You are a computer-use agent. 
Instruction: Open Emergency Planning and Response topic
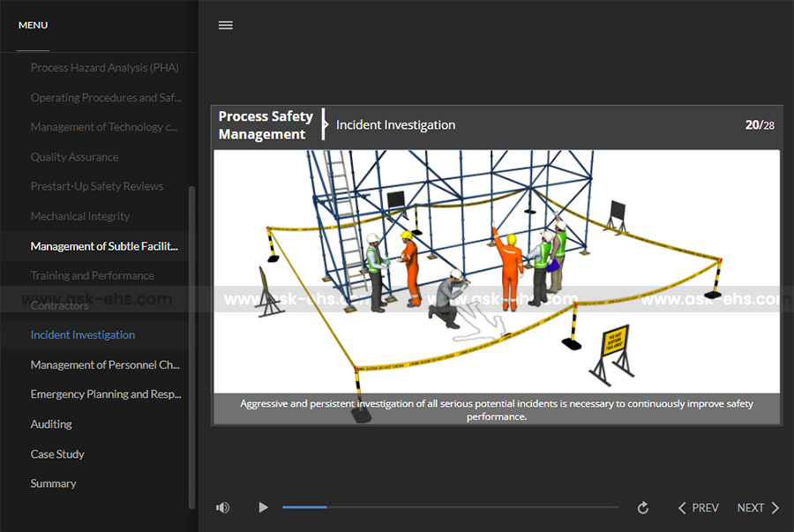coord(105,394)
